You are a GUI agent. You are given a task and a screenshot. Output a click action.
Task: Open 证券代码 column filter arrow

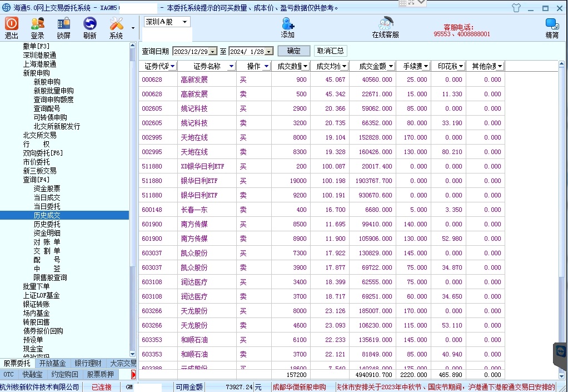pyautogui.click(x=172, y=66)
